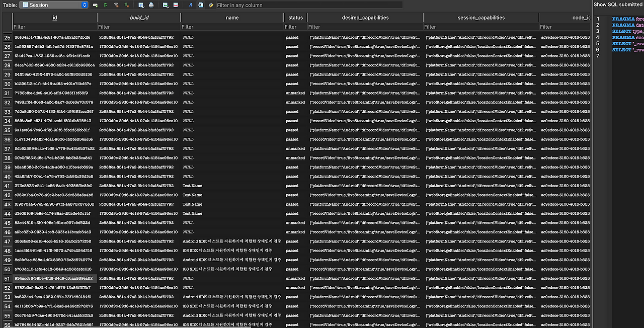Viewport: 644px width, 328px height.
Task: Sort by the session_capabilities column header
Action: [x=481, y=18]
